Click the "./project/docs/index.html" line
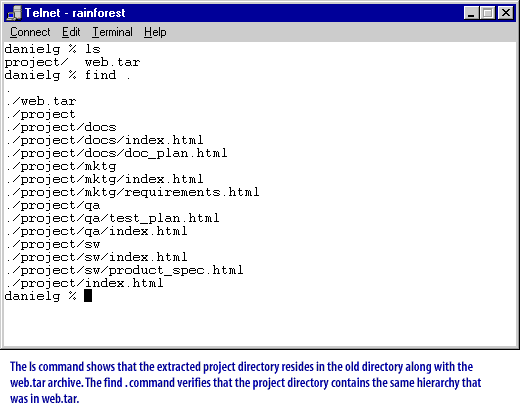This screenshot has height=420, width=520. tap(105, 140)
